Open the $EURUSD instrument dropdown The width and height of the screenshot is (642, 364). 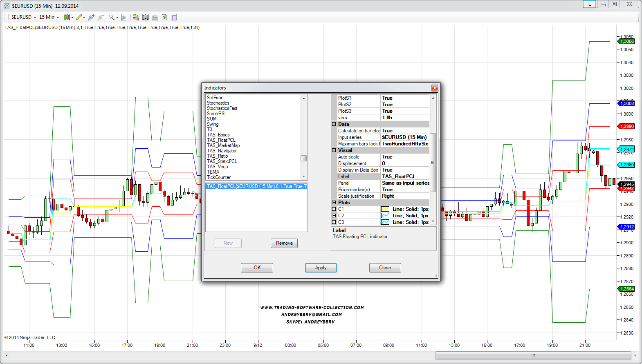coord(24,17)
